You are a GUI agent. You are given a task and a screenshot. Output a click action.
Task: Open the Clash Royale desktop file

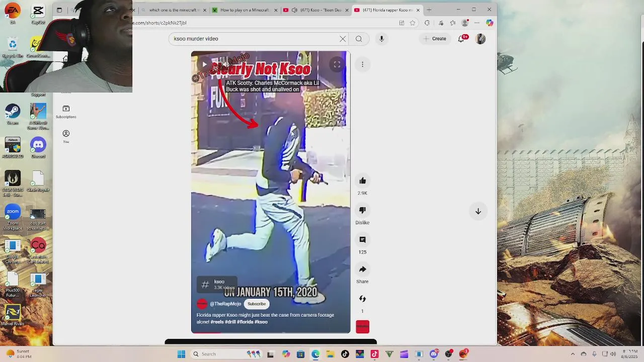point(38,181)
